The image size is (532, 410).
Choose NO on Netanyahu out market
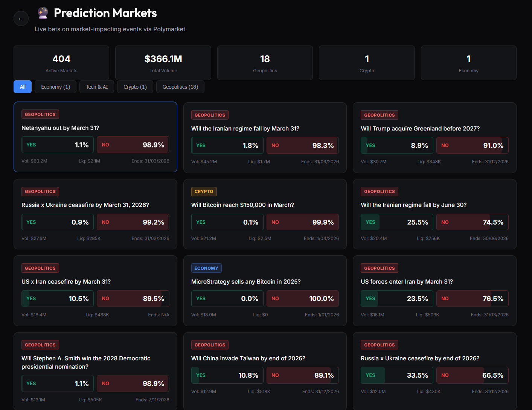(133, 145)
